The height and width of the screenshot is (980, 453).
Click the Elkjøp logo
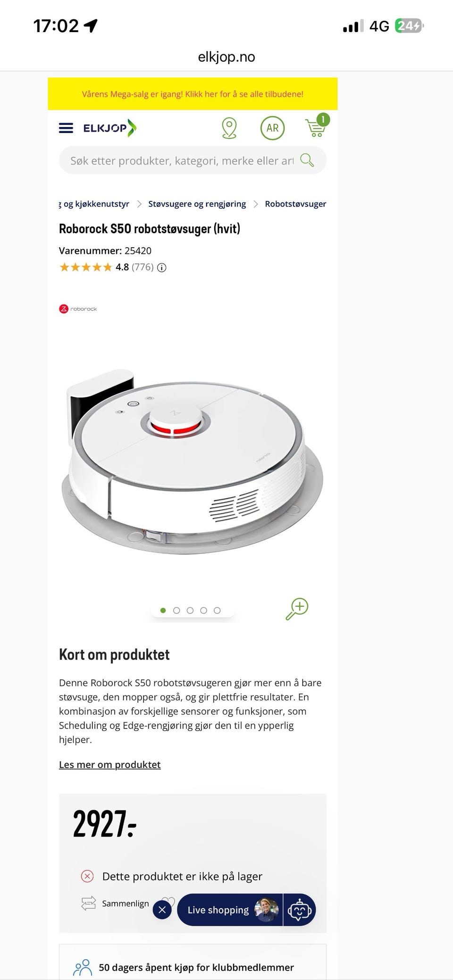[109, 128]
